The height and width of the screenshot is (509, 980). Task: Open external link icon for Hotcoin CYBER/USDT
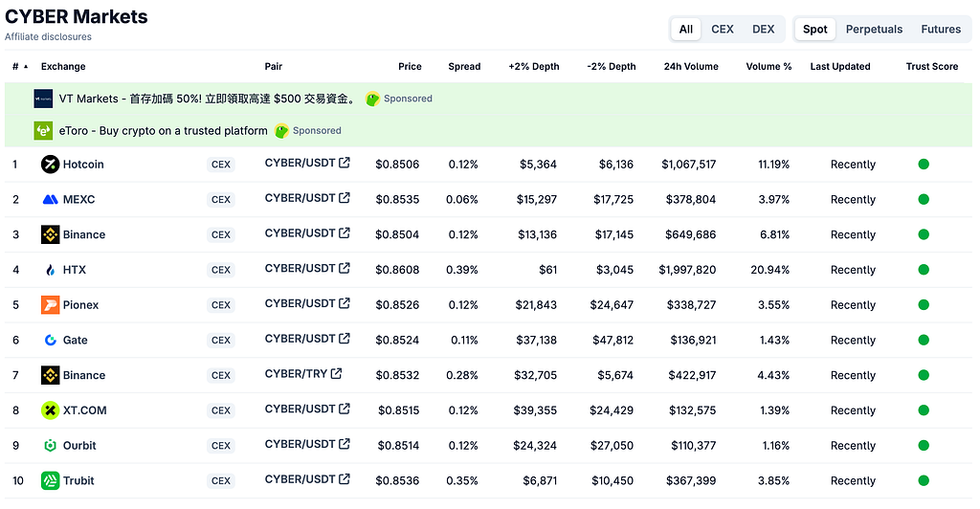point(345,163)
